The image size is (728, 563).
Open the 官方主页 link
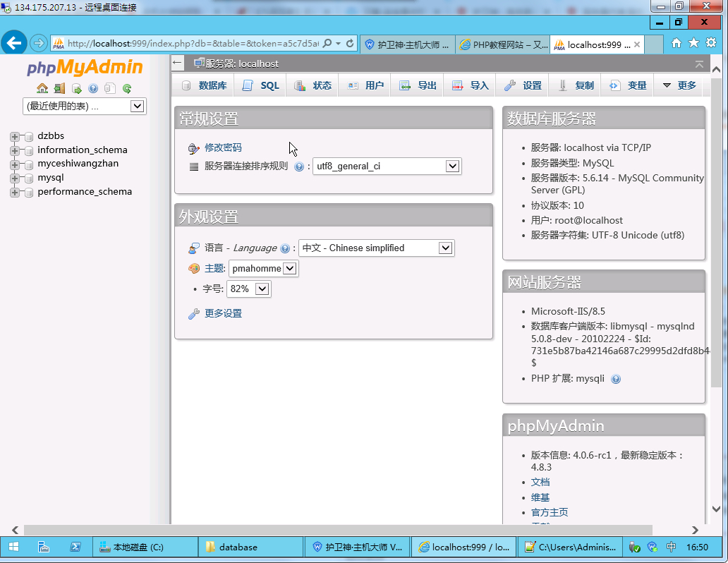(x=550, y=512)
